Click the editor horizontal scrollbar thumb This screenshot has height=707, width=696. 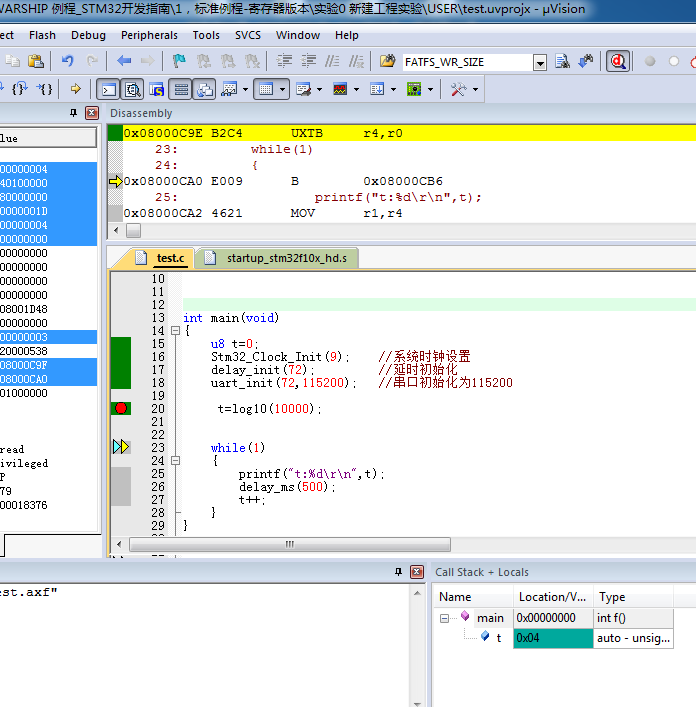tap(289, 544)
